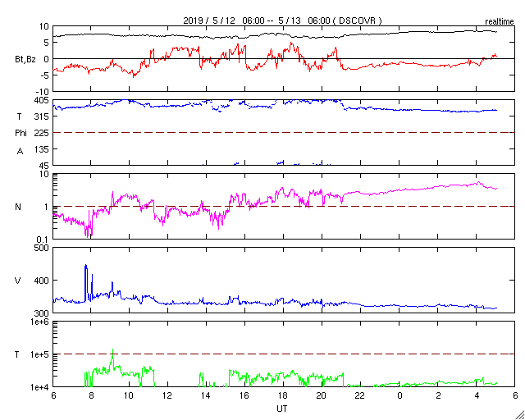Click the plot title date range text

pyautogui.click(x=282, y=21)
